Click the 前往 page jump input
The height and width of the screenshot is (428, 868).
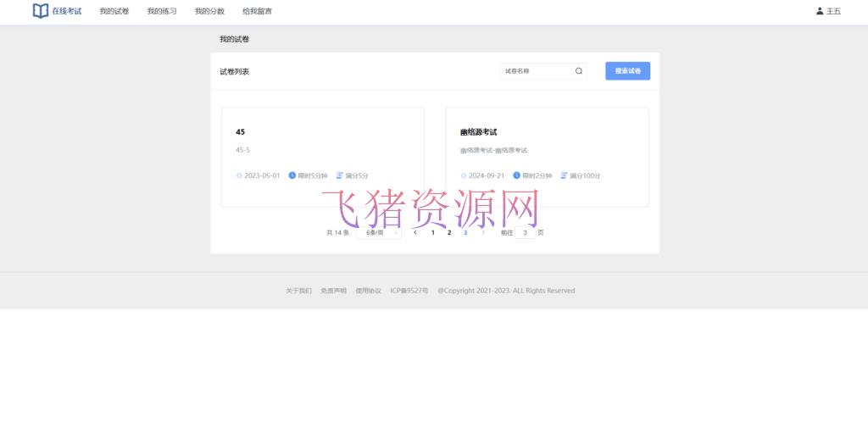coord(526,232)
